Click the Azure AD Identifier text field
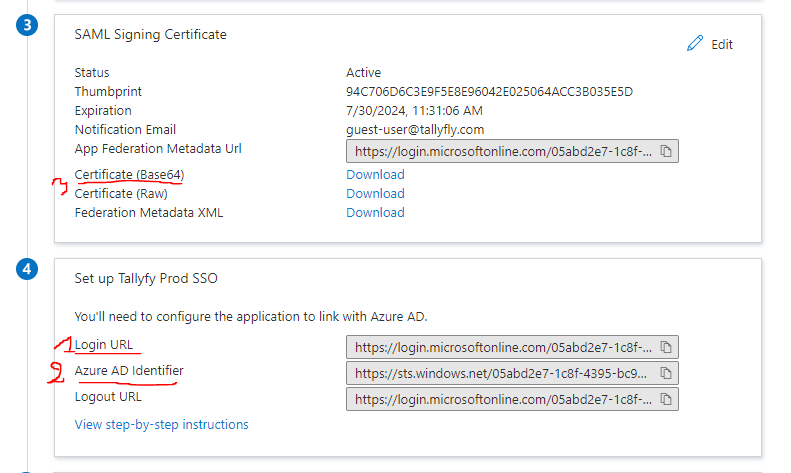This screenshot has width=791, height=473. click(512, 373)
